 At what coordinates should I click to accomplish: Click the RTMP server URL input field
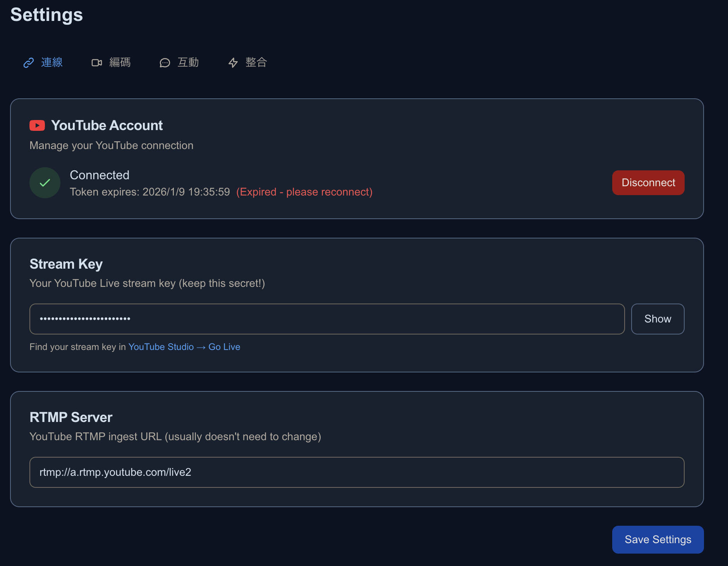[357, 472]
